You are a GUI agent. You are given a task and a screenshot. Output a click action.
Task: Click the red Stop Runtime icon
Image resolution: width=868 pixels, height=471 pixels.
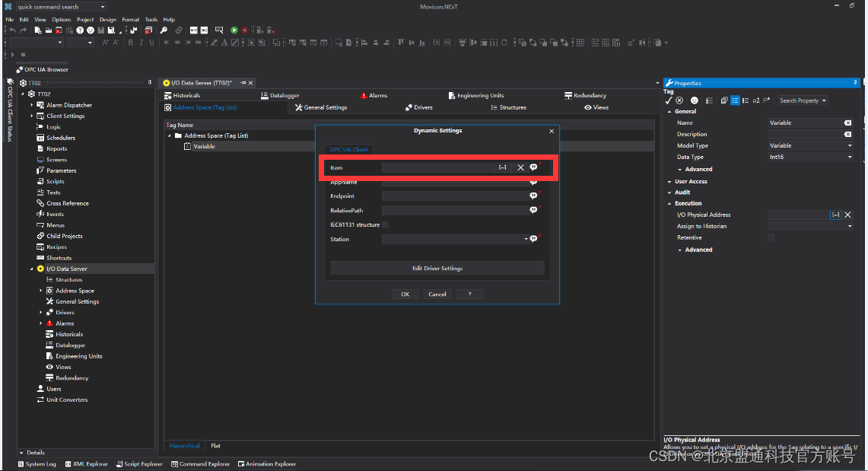point(244,30)
